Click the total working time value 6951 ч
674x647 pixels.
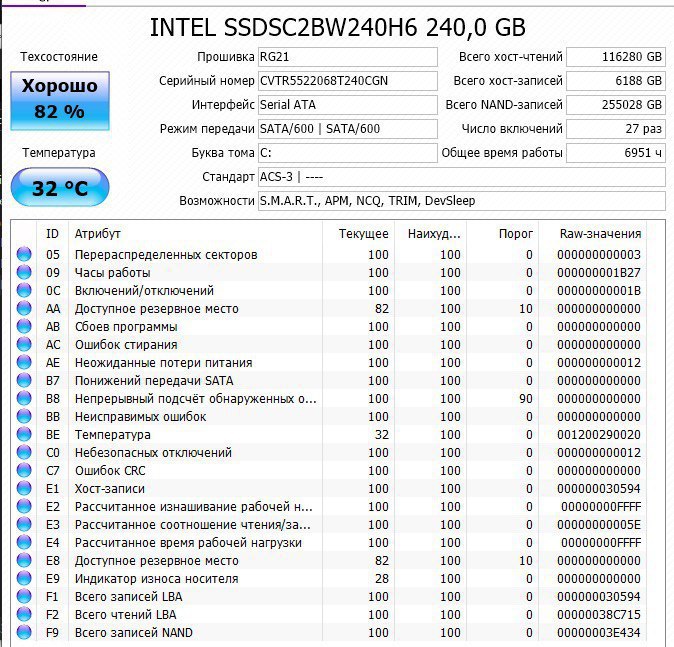coord(616,153)
